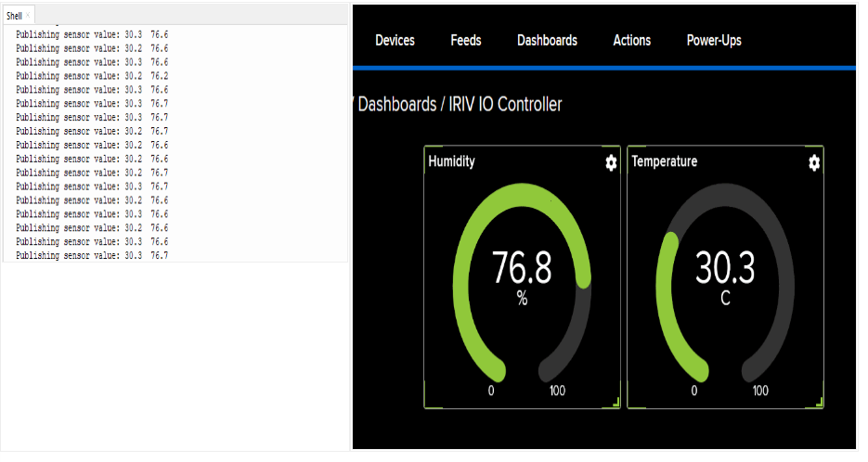Click the 30.3 temperature reading
Image resolution: width=868 pixels, height=462 pixels.
(x=725, y=268)
